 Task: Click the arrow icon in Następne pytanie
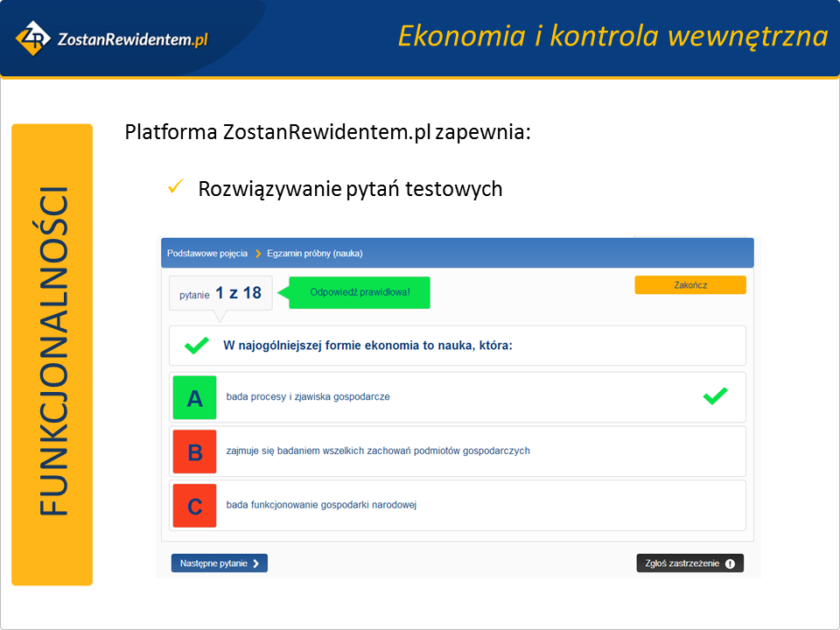[x=255, y=563]
